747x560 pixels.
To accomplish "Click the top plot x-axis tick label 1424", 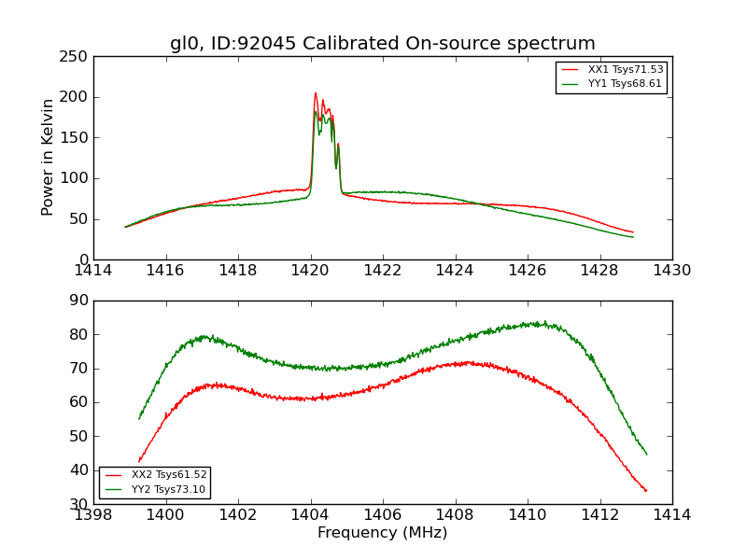I will (455, 271).
